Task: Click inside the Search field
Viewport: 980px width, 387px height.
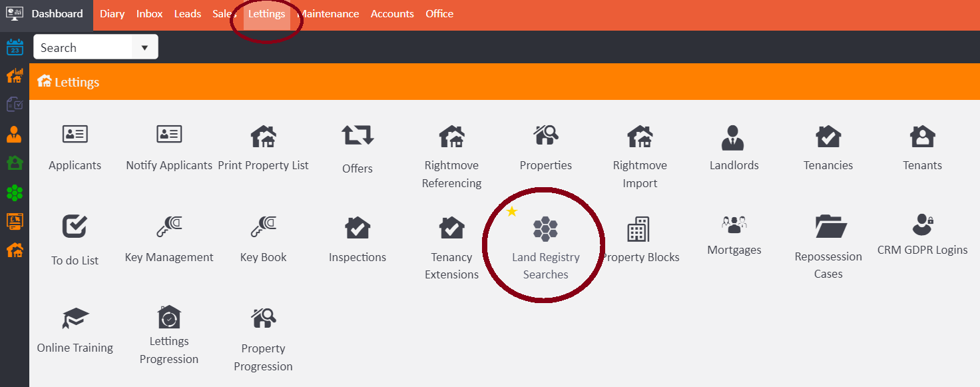Action: [x=83, y=48]
